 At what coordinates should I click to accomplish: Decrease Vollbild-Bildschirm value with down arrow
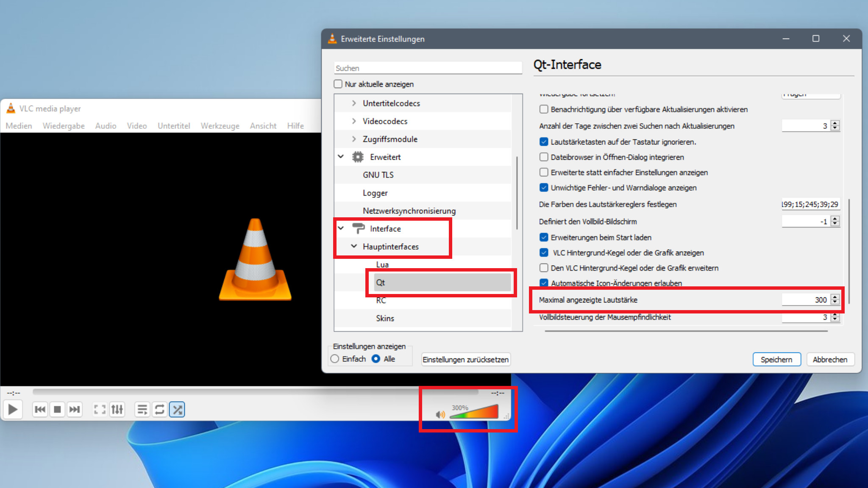(835, 224)
